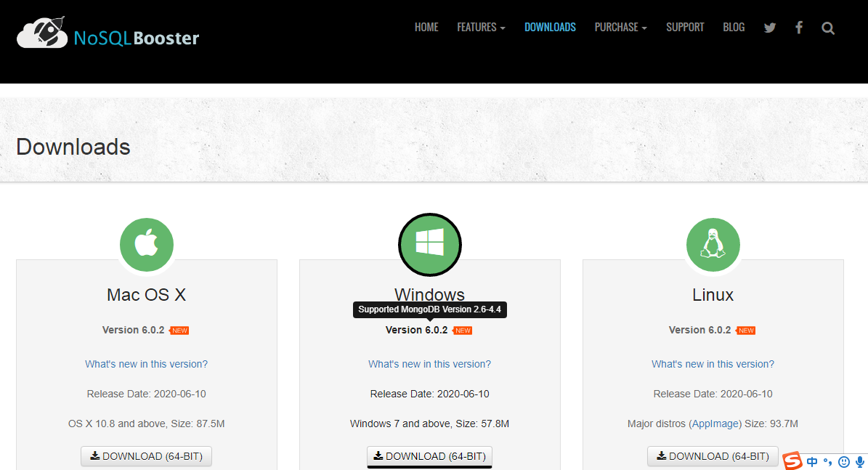Open the SUPPORT menu item
The width and height of the screenshot is (868, 470).
point(685,27)
